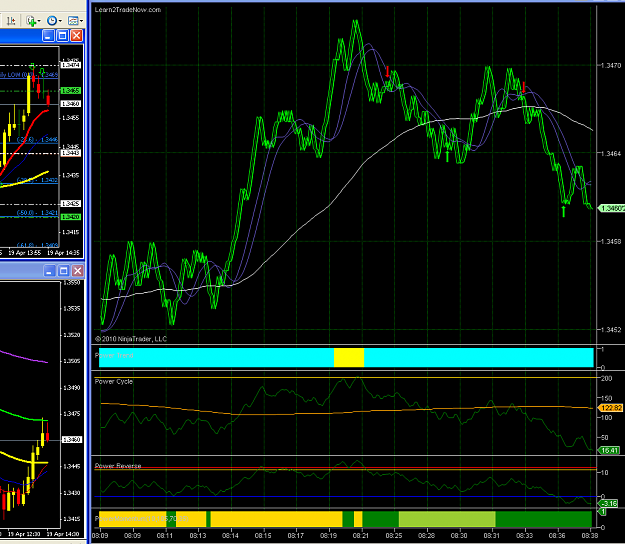Click the yellow segment in Power Trend bar

pos(349,357)
